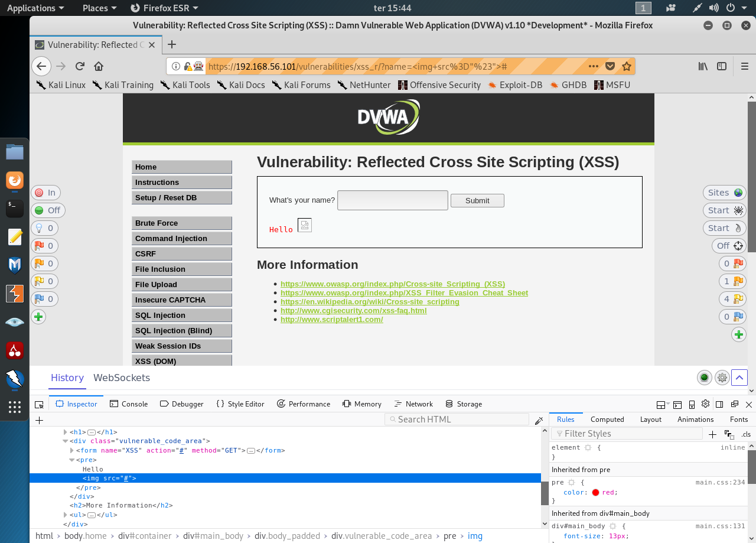Open the Network tab

(x=413, y=404)
